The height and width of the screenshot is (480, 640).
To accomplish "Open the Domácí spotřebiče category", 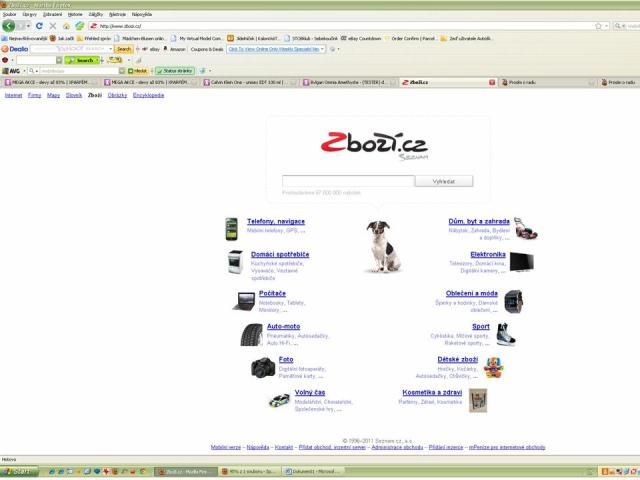I will pos(280,254).
